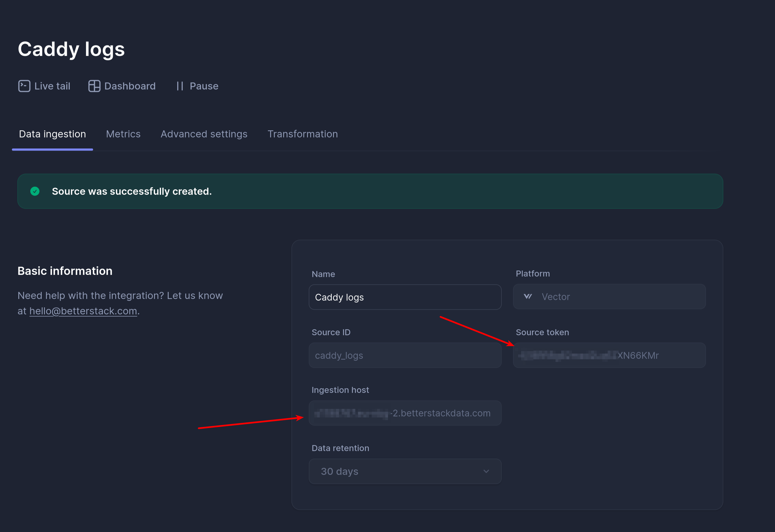Switch to the Metrics tab

[123, 134]
